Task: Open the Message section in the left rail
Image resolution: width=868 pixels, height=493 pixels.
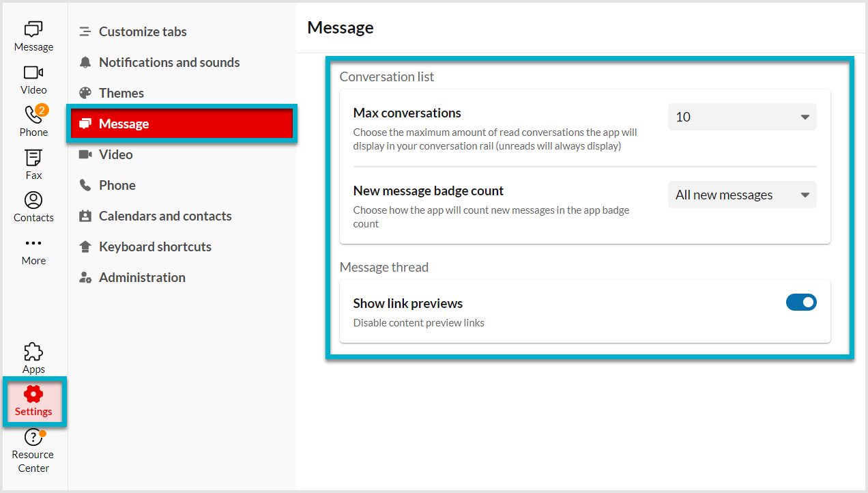Action: tap(33, 36)
